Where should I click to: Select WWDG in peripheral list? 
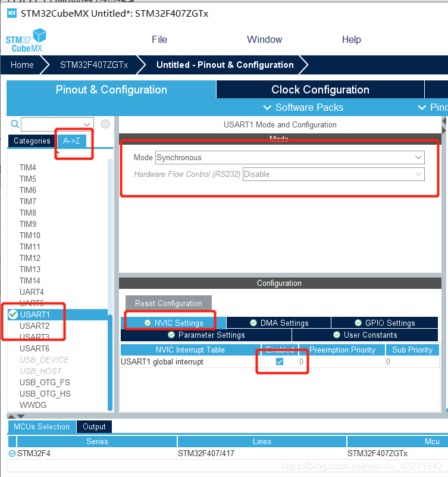(33, 405)
